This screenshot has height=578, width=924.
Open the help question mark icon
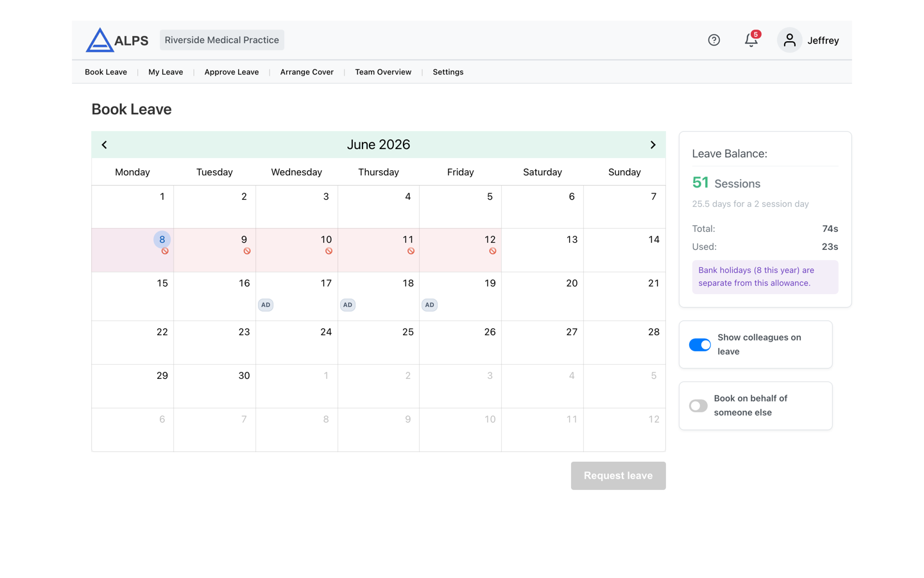pyautogui.click(x=714, y=40)
